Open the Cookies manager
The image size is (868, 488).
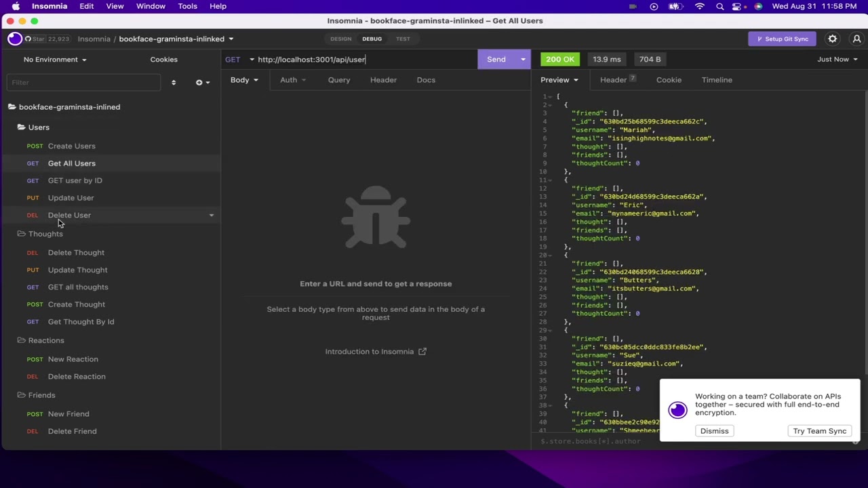(x=164, y=60)
